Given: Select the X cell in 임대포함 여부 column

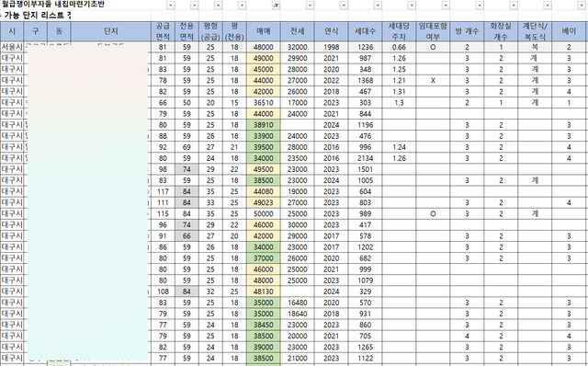Looking at the screenshot, I should (x=433, y=80).
